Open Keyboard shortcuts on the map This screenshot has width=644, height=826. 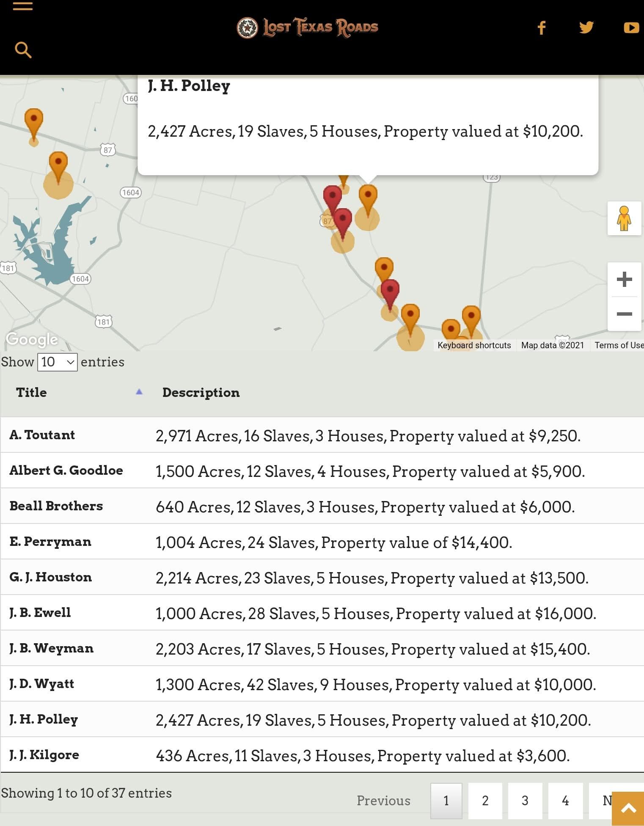[x=474, y=345]
